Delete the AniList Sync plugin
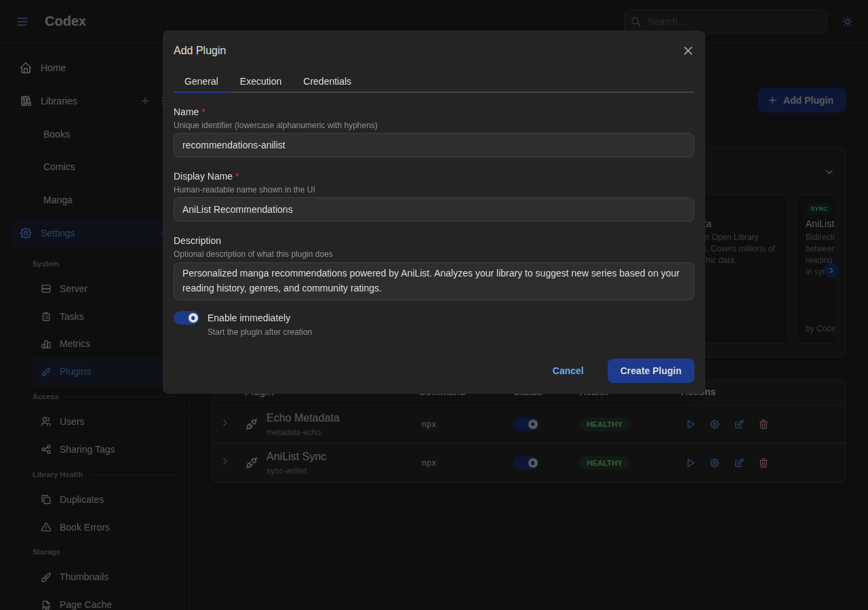The image size is (868, 610). click(763, 462)
